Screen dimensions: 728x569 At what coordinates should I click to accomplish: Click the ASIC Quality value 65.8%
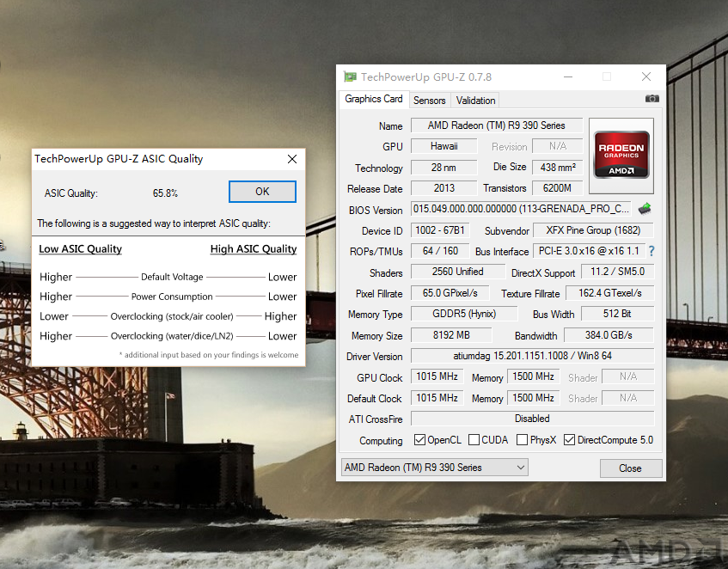coord(165,193)
